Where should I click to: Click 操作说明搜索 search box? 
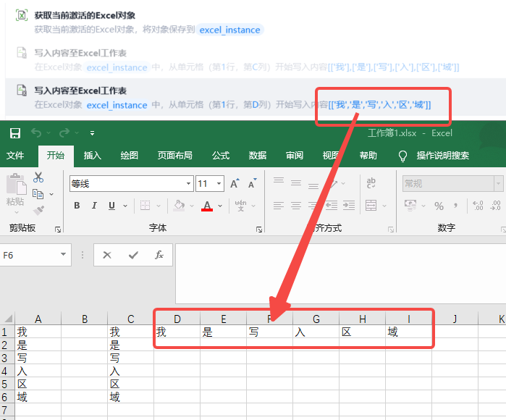tap(442, 155)
